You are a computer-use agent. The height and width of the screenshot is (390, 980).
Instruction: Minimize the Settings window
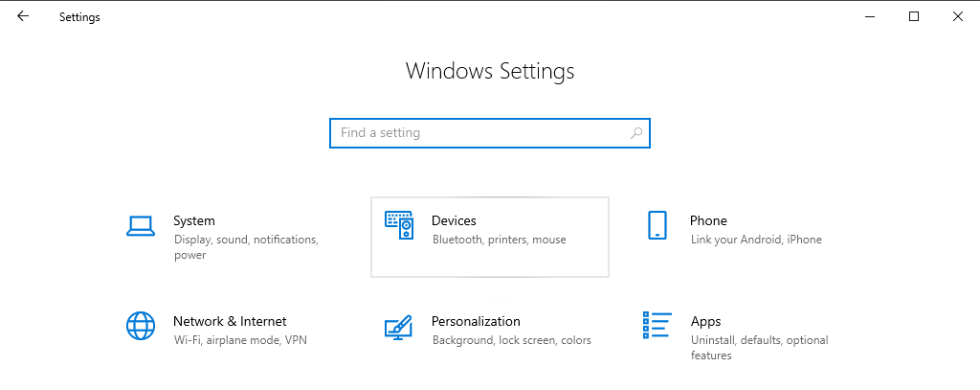click(870, 17)
